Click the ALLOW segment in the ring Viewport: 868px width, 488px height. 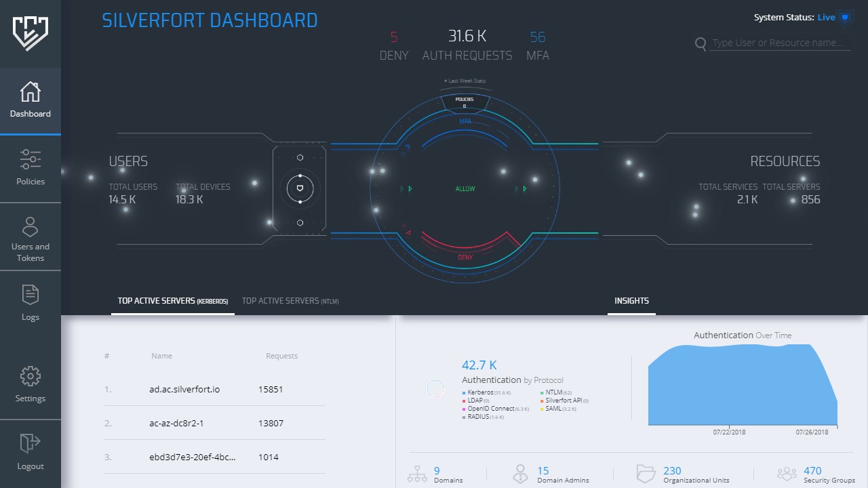click(465, 189)
